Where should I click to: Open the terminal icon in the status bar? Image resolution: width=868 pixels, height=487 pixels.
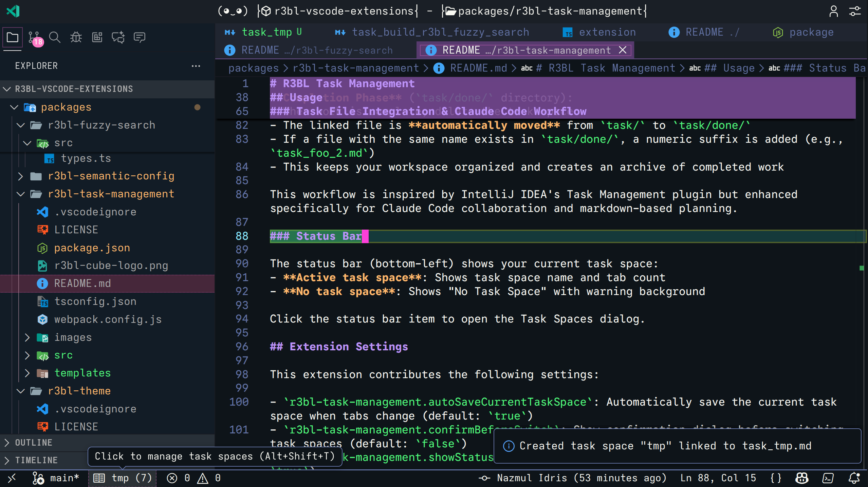pos(827,478)
